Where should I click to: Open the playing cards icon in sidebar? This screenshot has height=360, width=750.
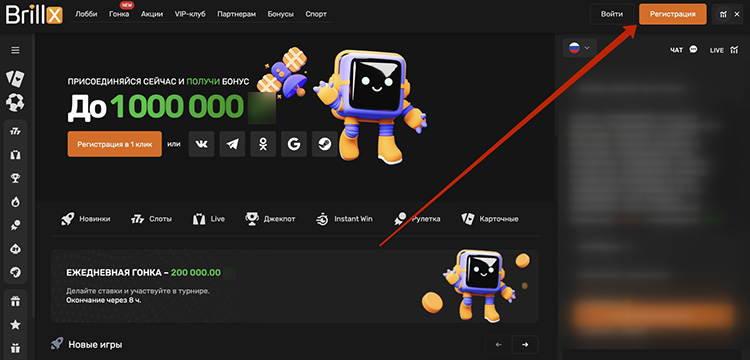point(15,77)
